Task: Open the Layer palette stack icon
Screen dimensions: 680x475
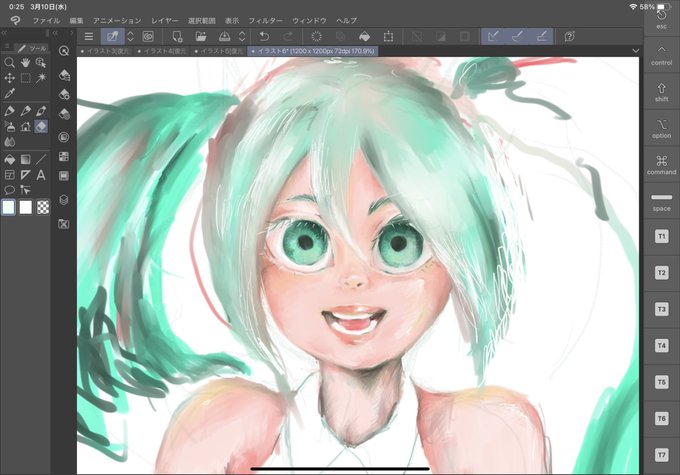Action: click(64, 200)
